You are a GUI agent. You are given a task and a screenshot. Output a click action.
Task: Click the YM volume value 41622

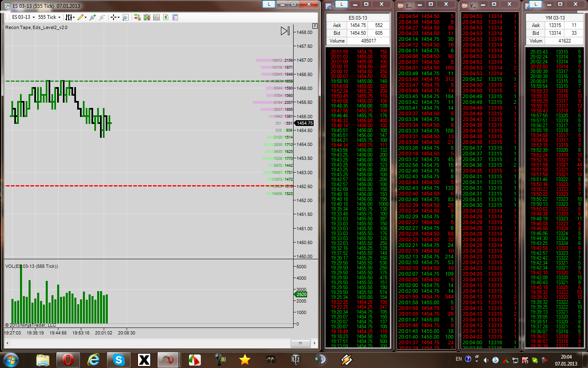pyautogui.click(x=565, y=41)
